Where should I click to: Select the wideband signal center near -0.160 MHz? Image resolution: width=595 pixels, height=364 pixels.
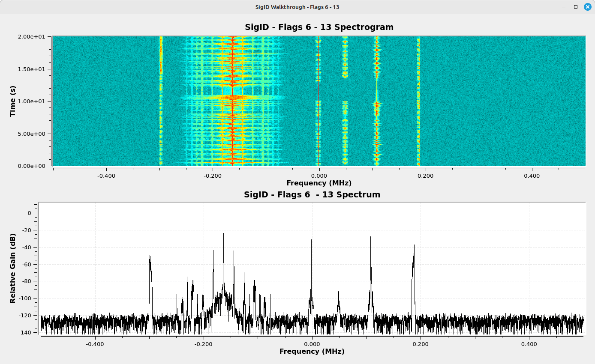click(232, 101)
